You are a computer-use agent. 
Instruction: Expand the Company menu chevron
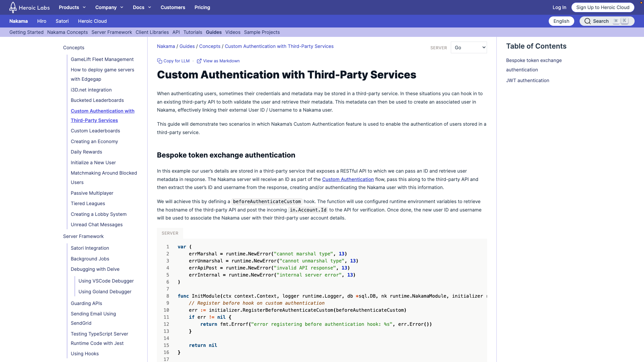122,7
